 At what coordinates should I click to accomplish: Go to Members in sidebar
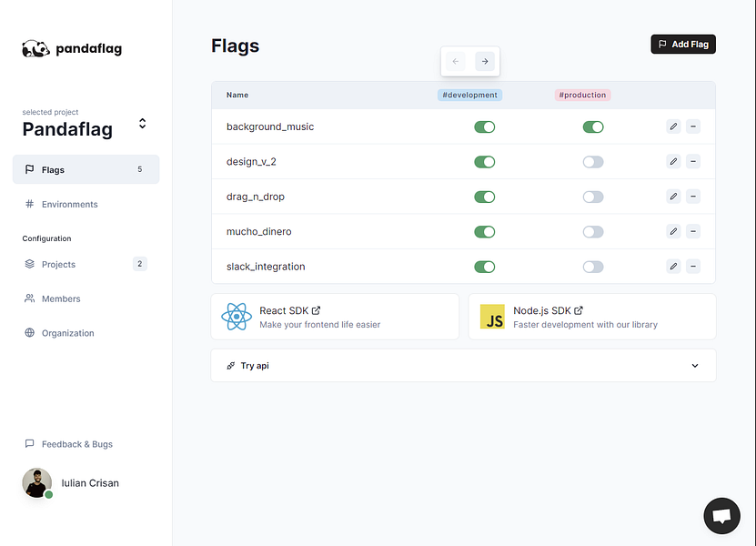click(x=61, y=298)
